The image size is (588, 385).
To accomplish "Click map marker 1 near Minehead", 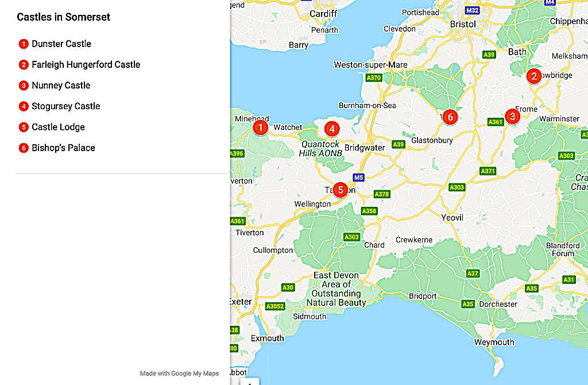I will 261,127.
